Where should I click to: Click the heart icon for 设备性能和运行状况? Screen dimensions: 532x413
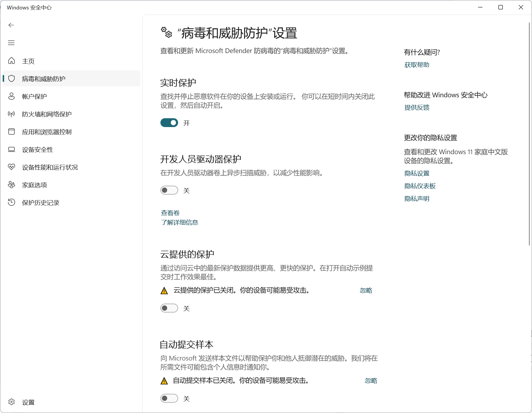pos(12,167)
